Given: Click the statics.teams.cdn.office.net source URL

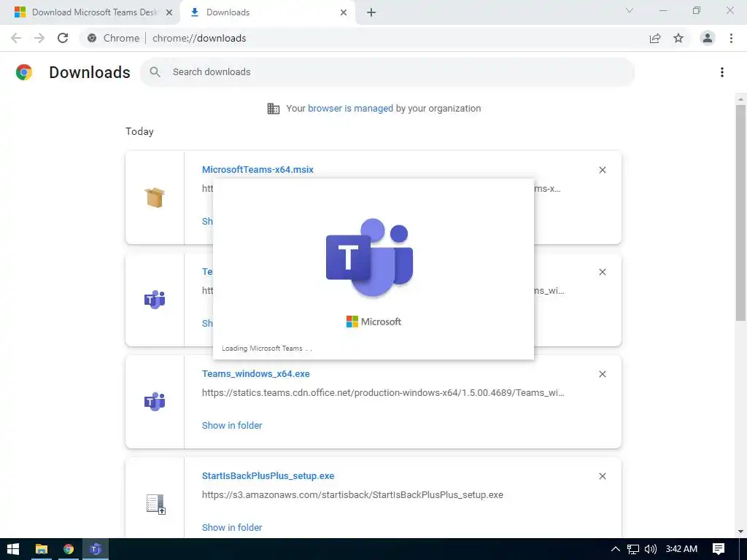Looking at the screenshot, I should coord(383,393).
